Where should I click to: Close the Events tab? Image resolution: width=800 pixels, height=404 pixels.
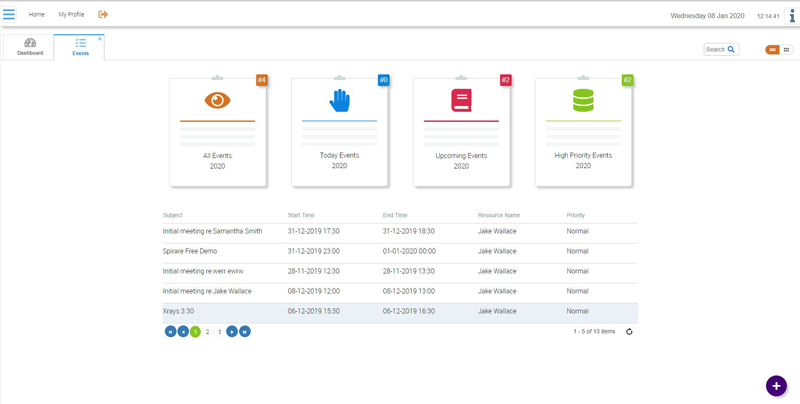coord(99,39)
